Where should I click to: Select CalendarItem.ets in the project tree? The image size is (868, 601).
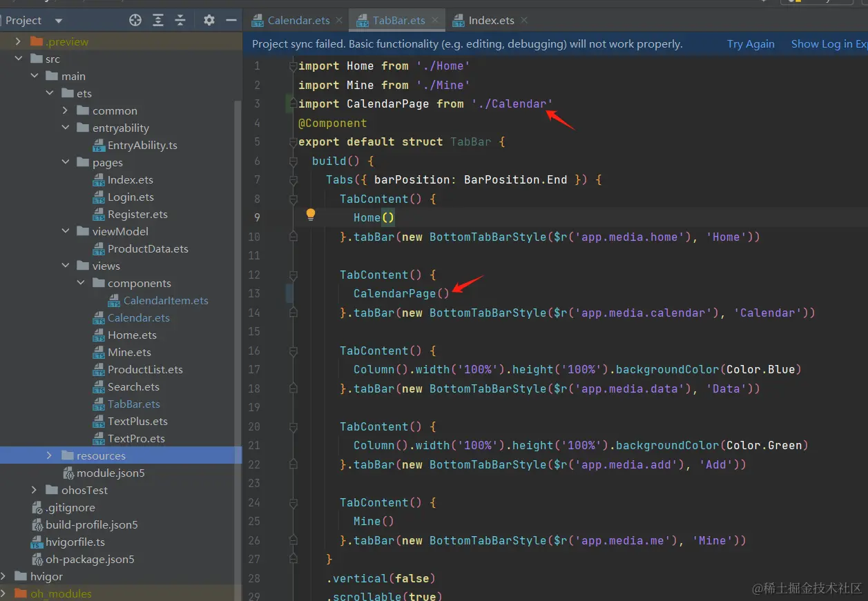coord(166,300)
